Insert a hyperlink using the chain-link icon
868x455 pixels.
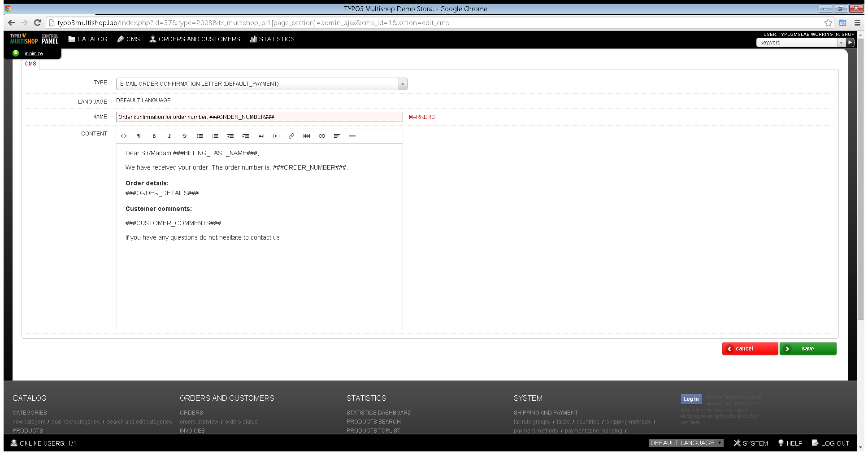[x=321, y=136]
